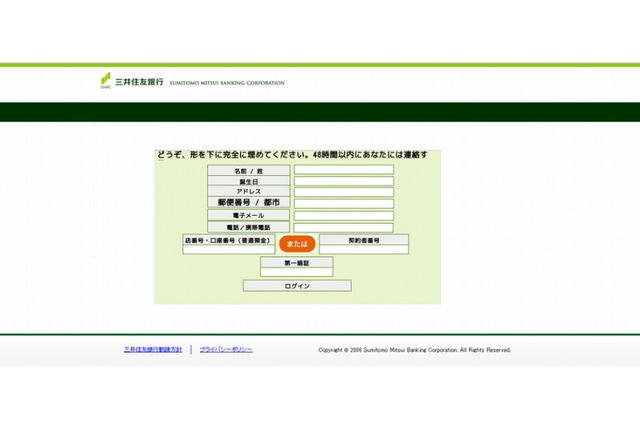Click the instruction text starting with どうぞ
The image size is (640, 426).
pyautogui.click(x=292, y=155)
